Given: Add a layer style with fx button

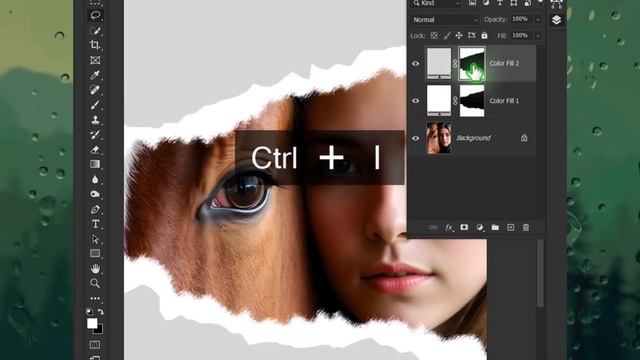Looking at the screenshot, I should coord(449,227).
